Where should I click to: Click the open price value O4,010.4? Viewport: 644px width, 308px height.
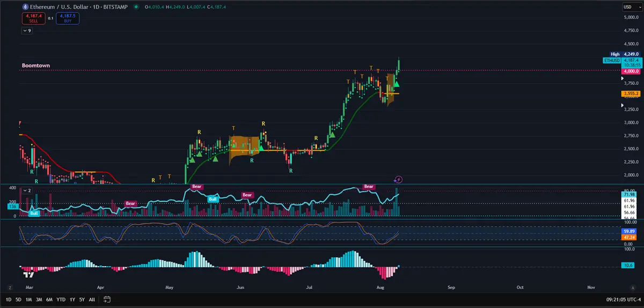pos(154,7)
